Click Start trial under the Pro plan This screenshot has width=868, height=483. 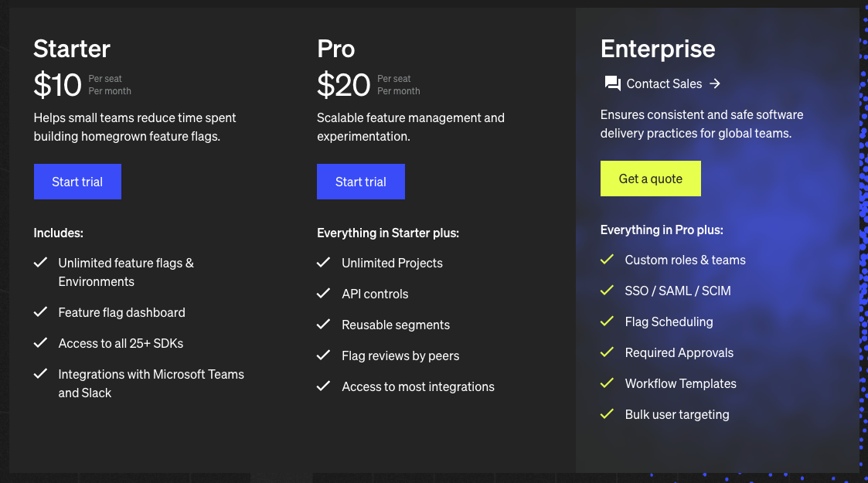(x=360, y=181)
